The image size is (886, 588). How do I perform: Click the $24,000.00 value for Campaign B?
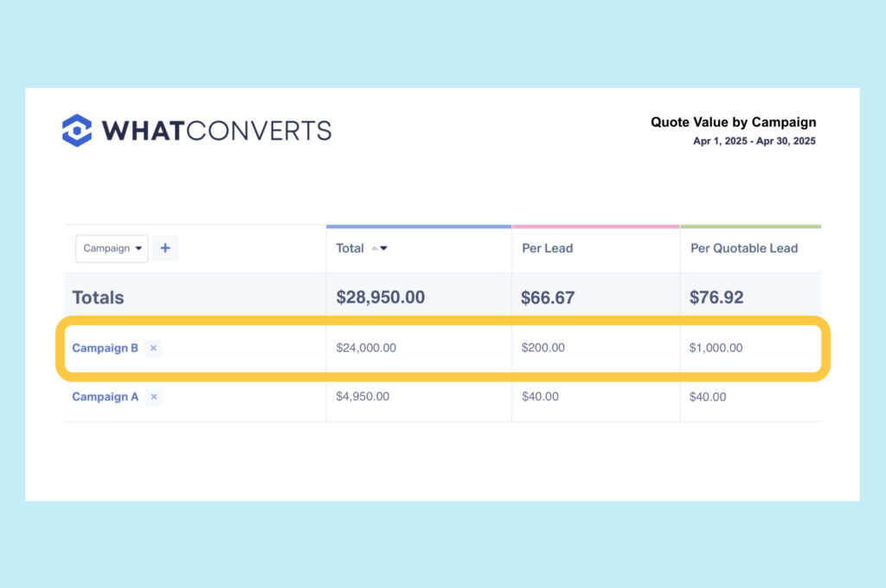tap(366, 348)
